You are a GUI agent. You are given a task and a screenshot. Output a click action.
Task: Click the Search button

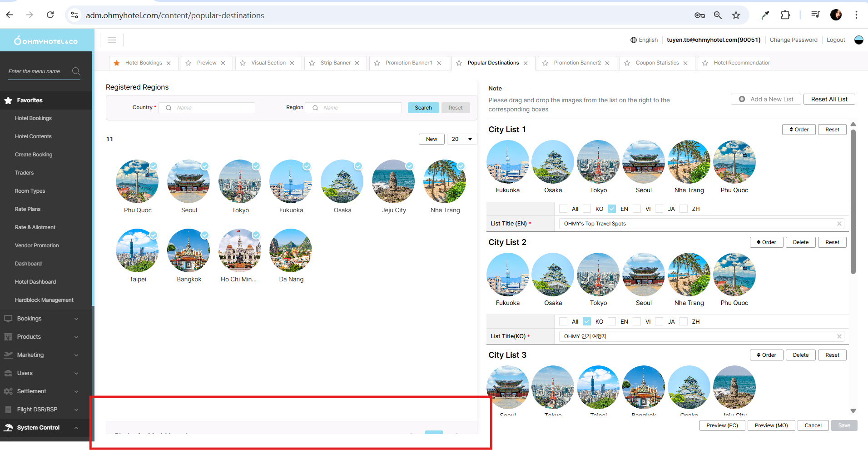click(423, 108)
